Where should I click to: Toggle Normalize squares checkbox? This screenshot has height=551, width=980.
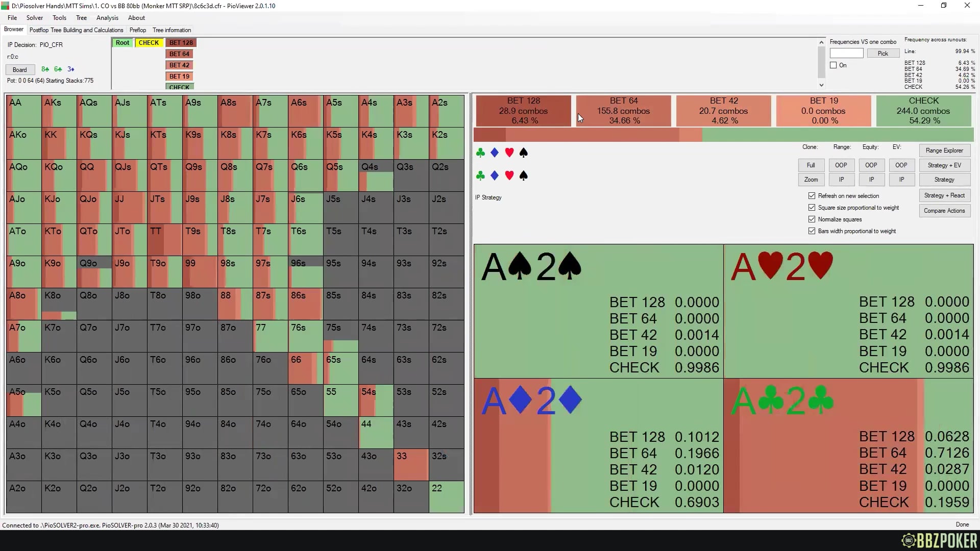click(x=812, y=219)
